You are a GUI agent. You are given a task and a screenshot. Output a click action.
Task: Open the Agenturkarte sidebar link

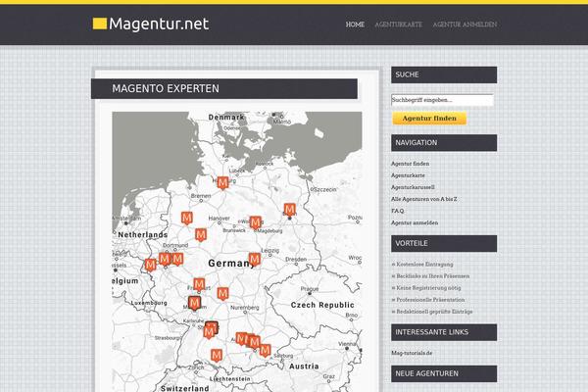pyautogui.click(x=408, y=175)
